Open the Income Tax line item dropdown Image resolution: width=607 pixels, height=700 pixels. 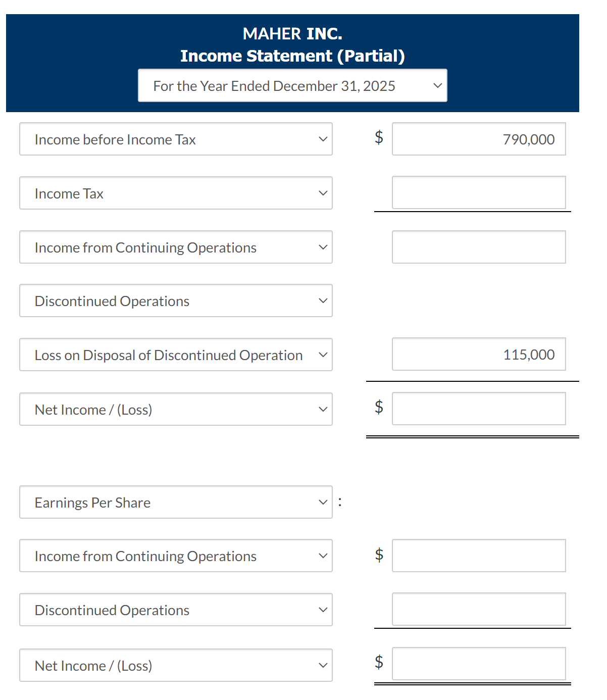click(323, 193)
